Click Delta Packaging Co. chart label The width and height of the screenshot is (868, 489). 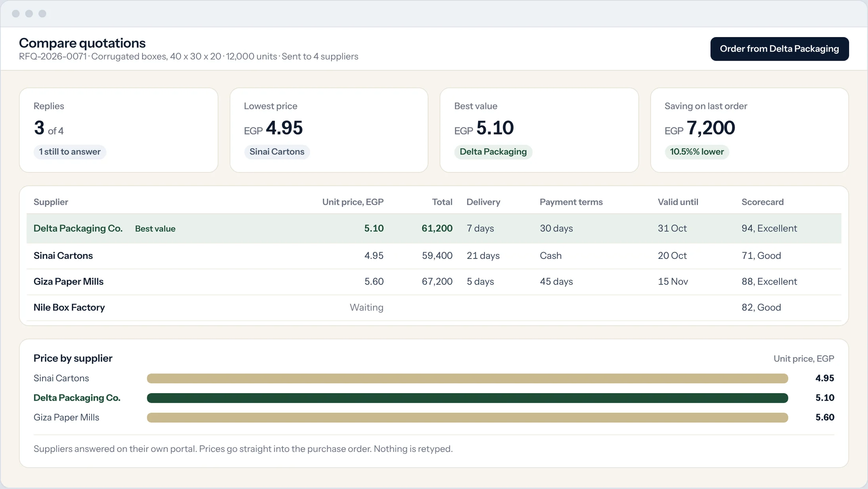(77, 398)
